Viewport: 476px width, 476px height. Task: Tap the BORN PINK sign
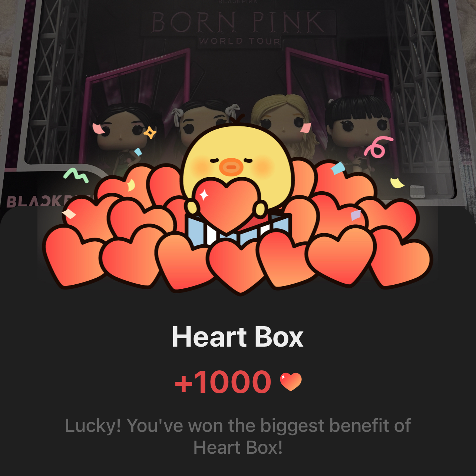[x=238, y=22]
